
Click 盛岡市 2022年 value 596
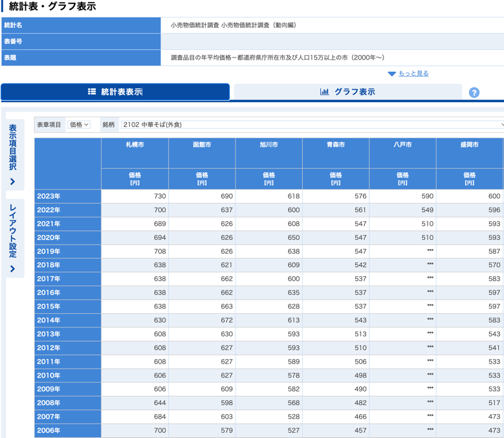pos(494,210)
